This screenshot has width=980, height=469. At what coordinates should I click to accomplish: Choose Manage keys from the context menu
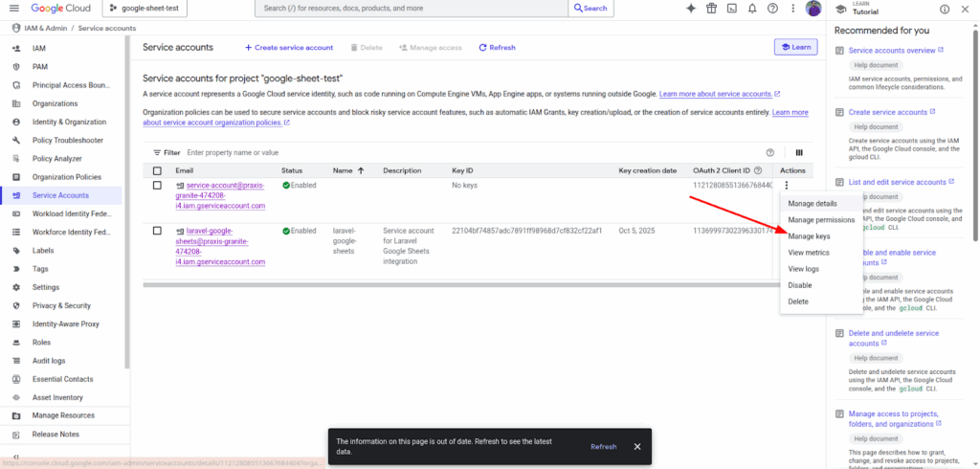pyautogui.click(x=809, y=236)
